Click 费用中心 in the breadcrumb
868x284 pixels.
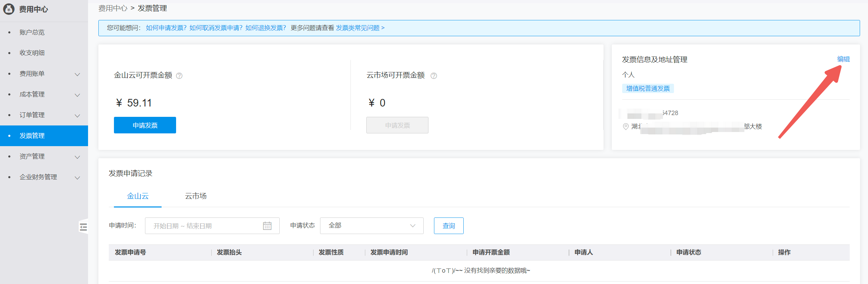click(x=113, y=8)
